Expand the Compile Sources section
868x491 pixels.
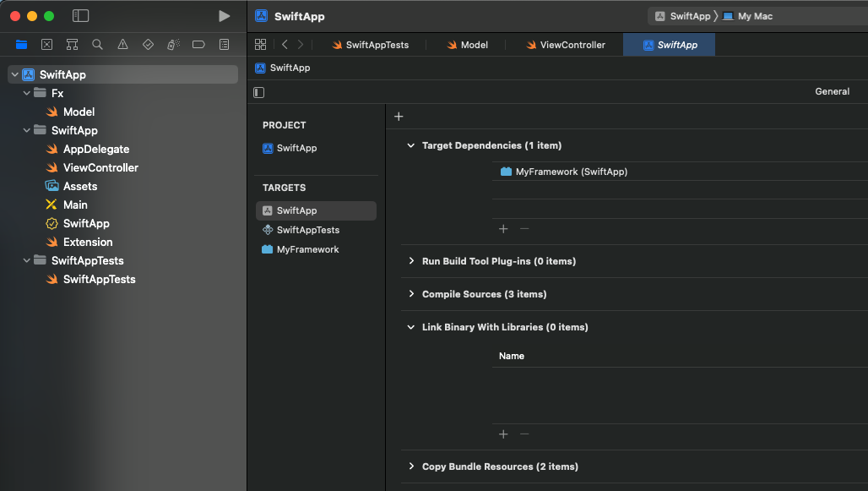pyautogui.click(x=411, y=294)
